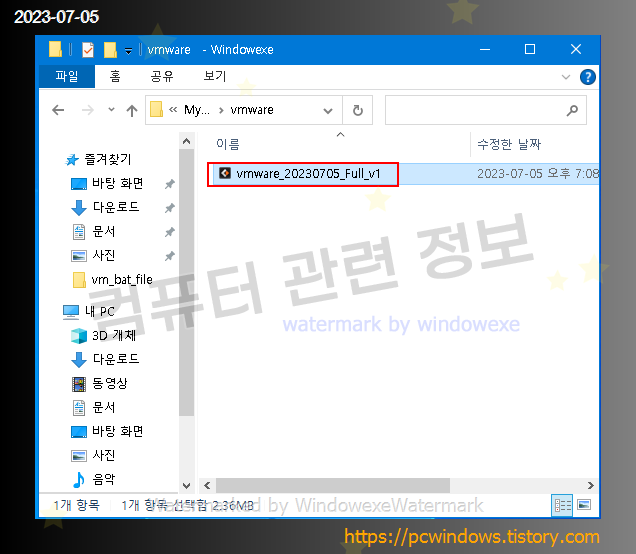Switch to large icons view layout
The height and width of the screenshot is (554, 636).
(x=584, y=505)
